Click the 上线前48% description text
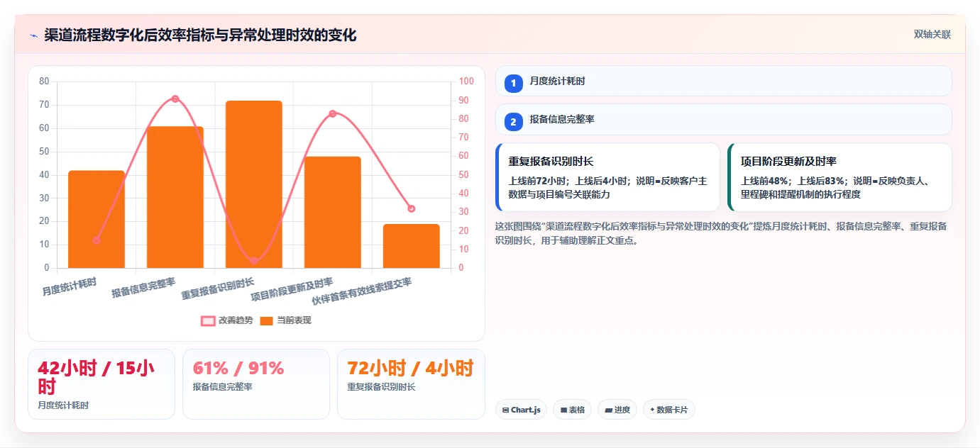 pos(837,187)
